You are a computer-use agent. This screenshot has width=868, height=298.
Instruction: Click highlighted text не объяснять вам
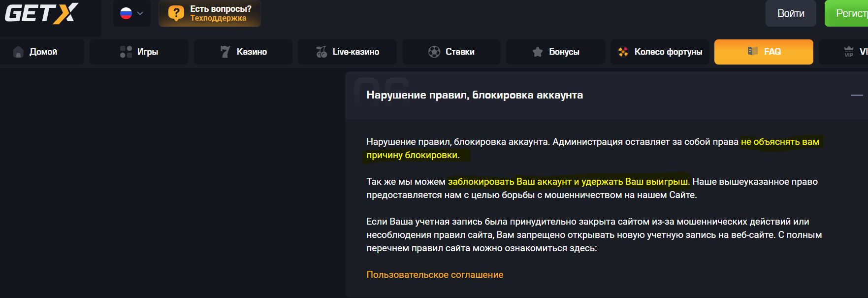pos(780,142)
